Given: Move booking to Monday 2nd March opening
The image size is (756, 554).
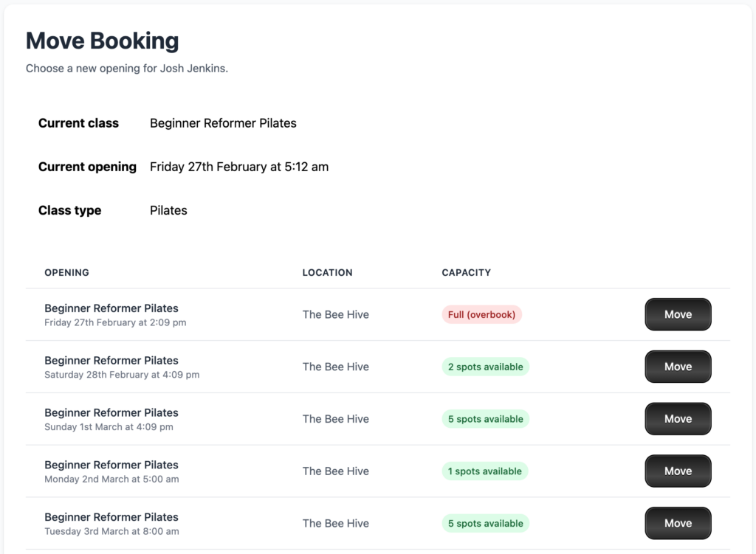Looking at the screenshot, I should click(x=678, y=471).
